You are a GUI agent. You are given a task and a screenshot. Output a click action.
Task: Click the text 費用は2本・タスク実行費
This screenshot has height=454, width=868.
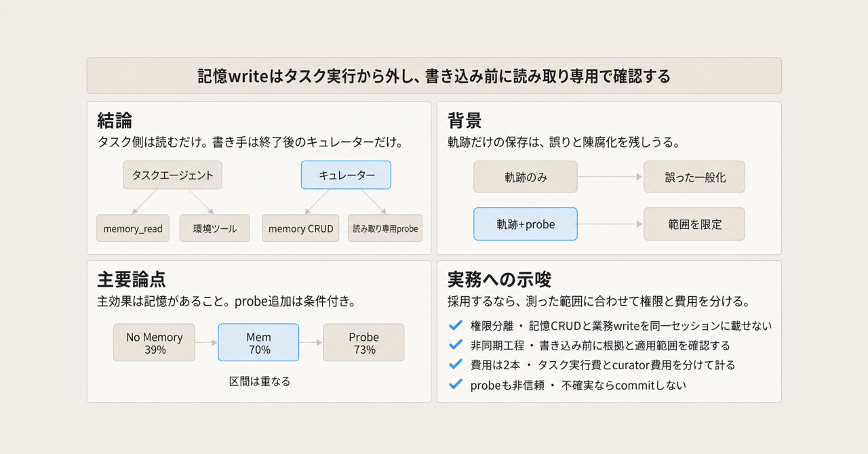pyautogui.click(x=602, y=365)
